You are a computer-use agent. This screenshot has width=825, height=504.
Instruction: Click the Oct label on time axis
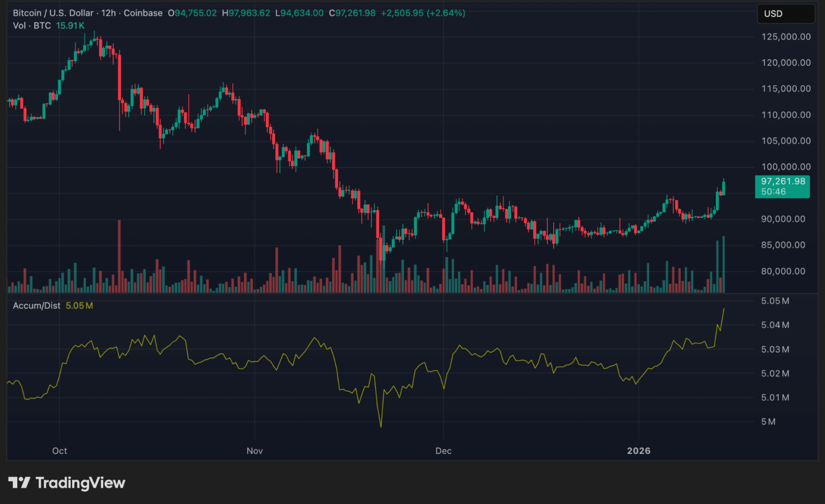coord(59,450)
